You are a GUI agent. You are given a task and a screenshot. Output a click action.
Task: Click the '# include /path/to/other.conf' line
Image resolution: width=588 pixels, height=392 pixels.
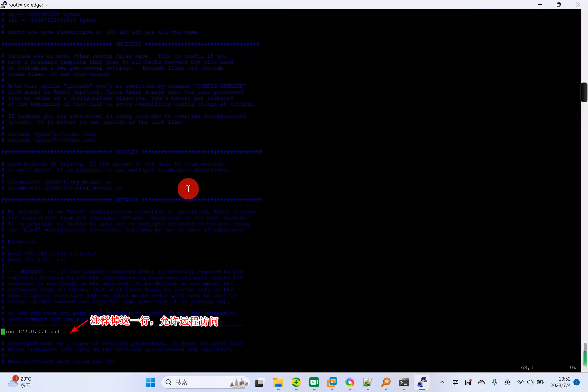pyautogui.click(x=49, y=140)
